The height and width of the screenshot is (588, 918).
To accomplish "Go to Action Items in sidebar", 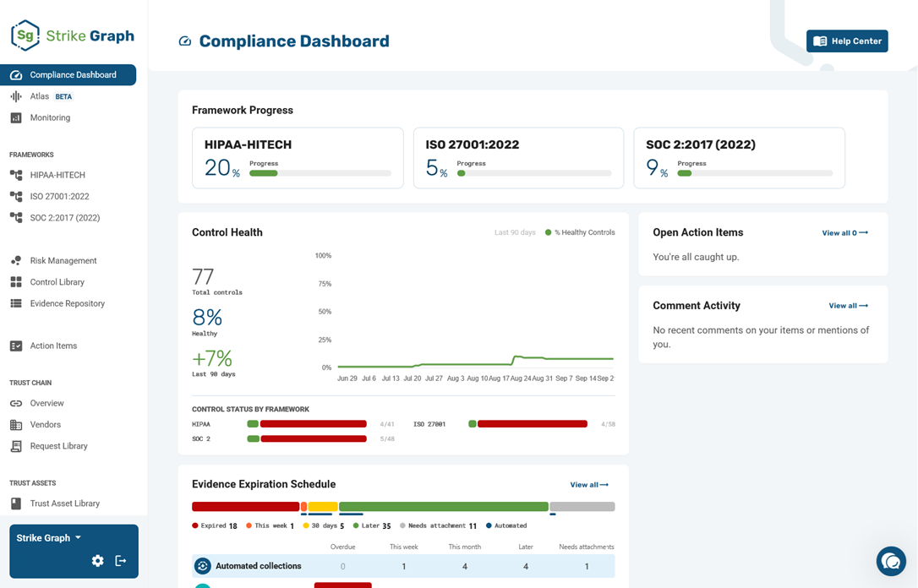I will click(53, 346).
